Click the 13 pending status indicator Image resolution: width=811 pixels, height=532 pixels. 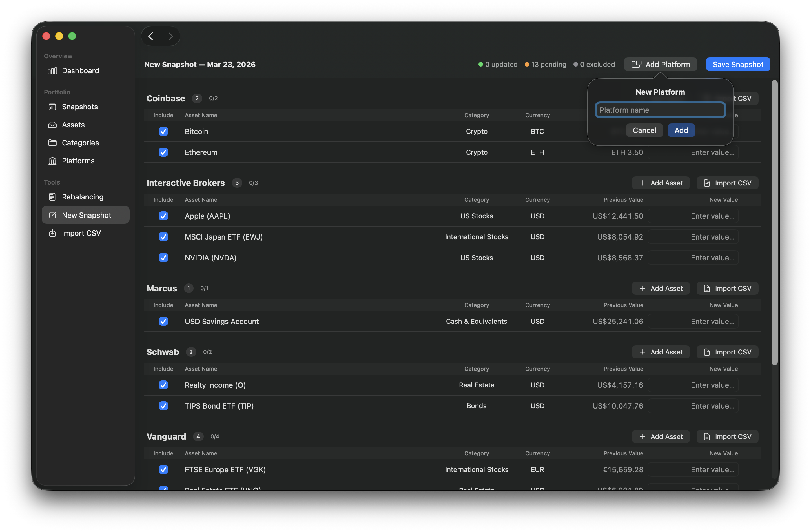point(545,65)
